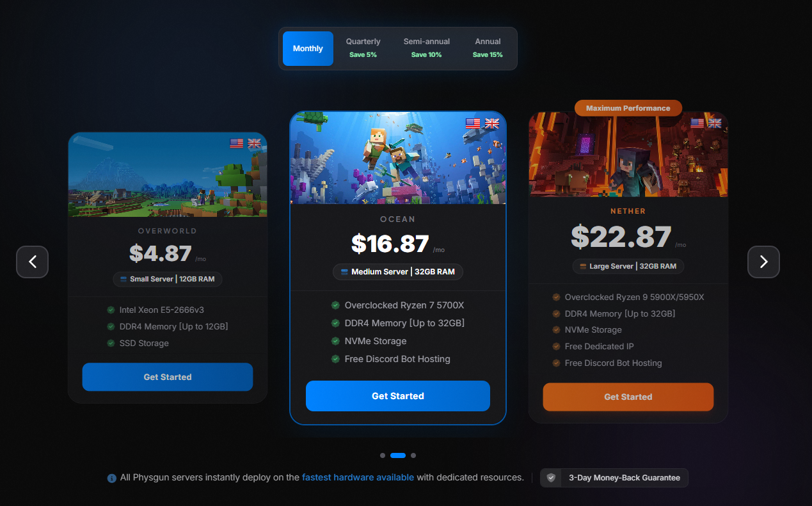This screenshot has width=812, height=506.
Task: Click Get Started on the Ocean plan
Action: (x=398, y=396)
